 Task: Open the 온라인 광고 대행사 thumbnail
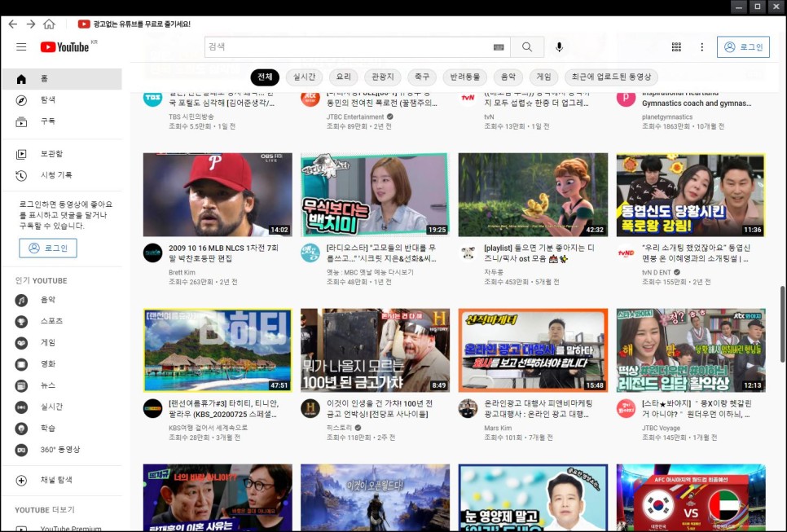click(x=533, y=350)
